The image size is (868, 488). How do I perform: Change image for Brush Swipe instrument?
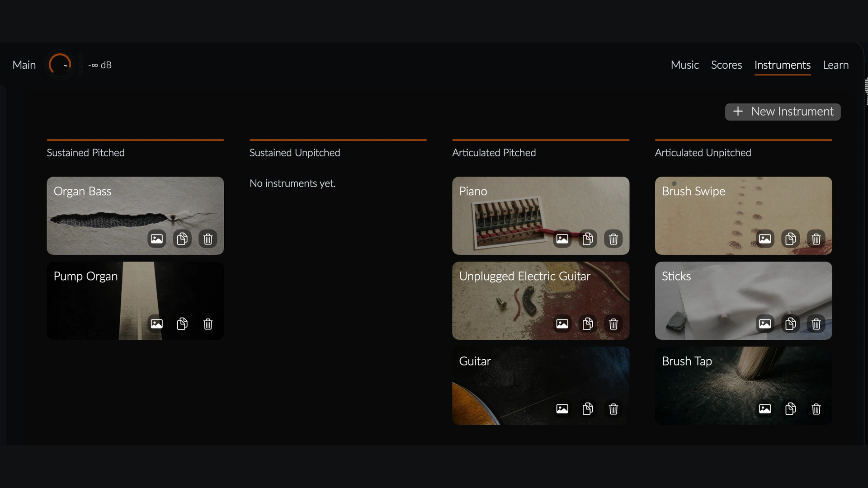[765, 239]
